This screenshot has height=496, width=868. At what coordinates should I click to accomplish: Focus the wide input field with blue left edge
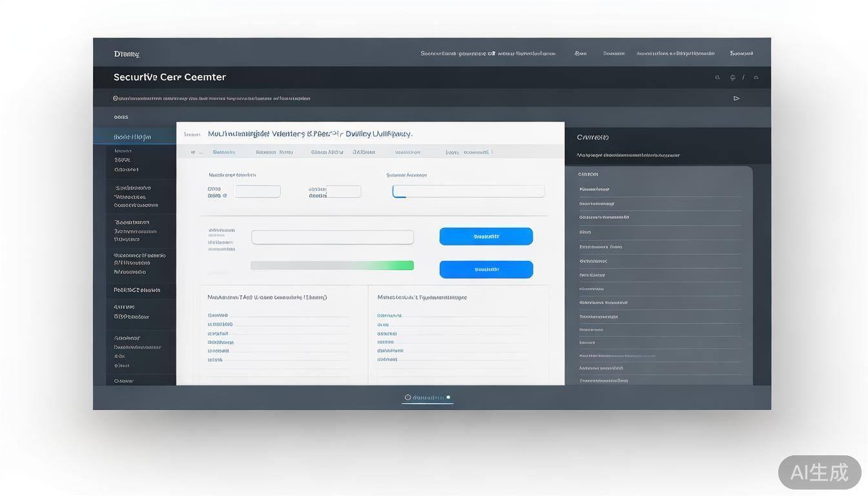point(468,191)
